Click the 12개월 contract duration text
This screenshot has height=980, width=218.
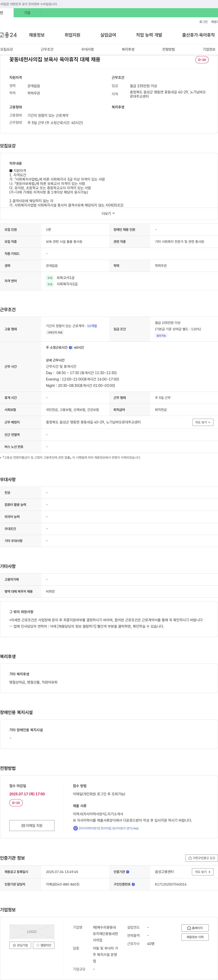[x=92, y=326]
